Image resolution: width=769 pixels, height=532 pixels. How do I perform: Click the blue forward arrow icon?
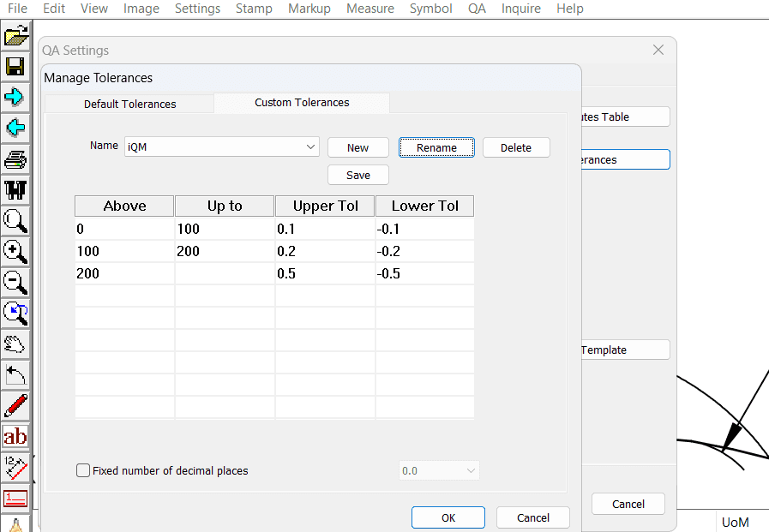point(15,97)
